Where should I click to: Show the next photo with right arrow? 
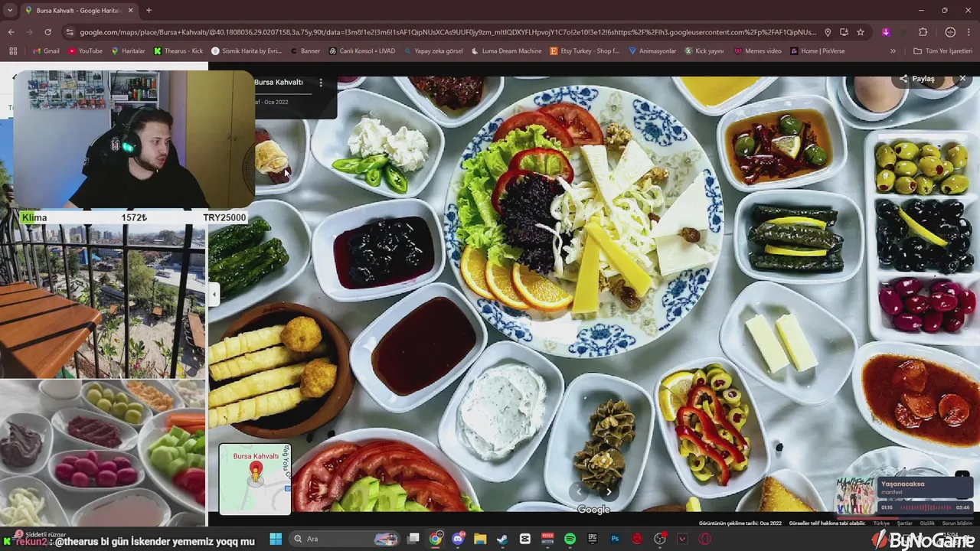click(609, 492)
